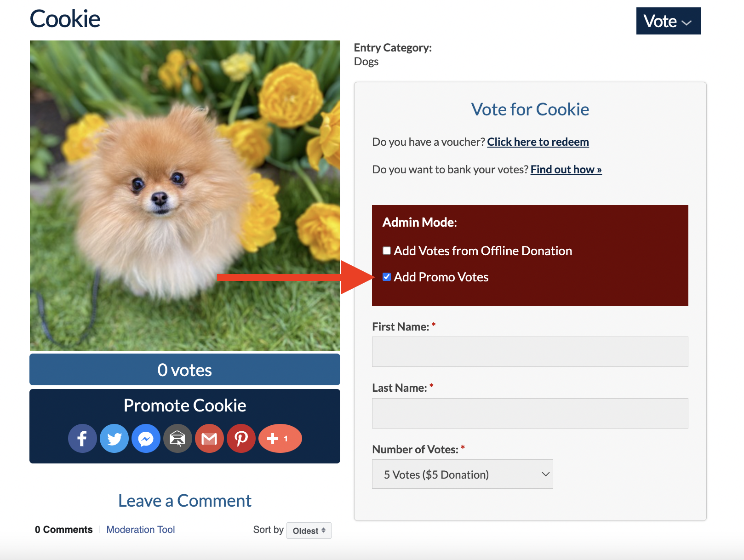
Task: Click the 0 votes bar
Action: (185, 370)
